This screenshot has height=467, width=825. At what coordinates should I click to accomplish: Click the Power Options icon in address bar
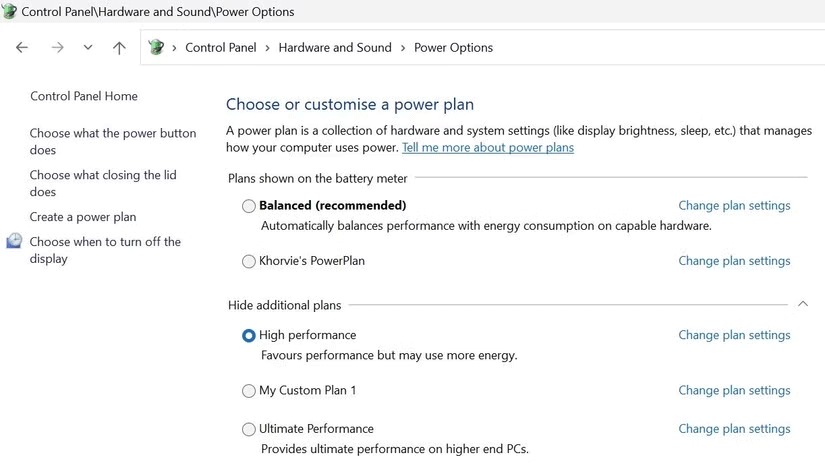click(156, 47)
